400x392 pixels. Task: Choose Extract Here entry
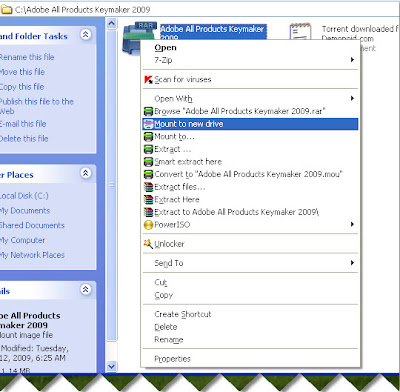click(250, 200)
